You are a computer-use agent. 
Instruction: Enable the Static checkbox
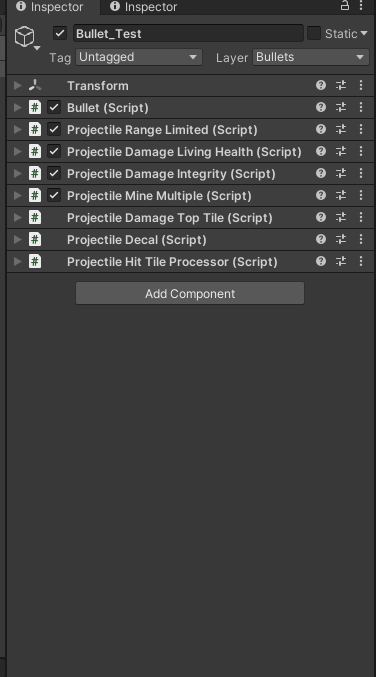coord(314,33)
